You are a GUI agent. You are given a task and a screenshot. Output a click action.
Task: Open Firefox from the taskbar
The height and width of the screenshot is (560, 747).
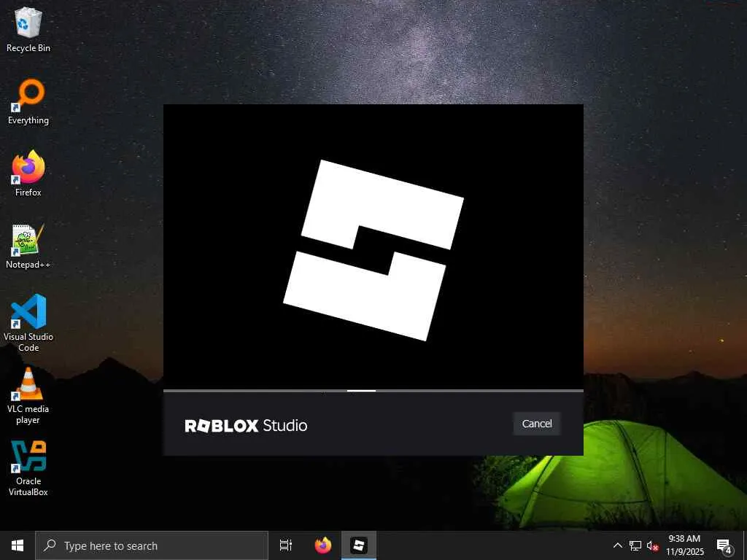(323, 545)
